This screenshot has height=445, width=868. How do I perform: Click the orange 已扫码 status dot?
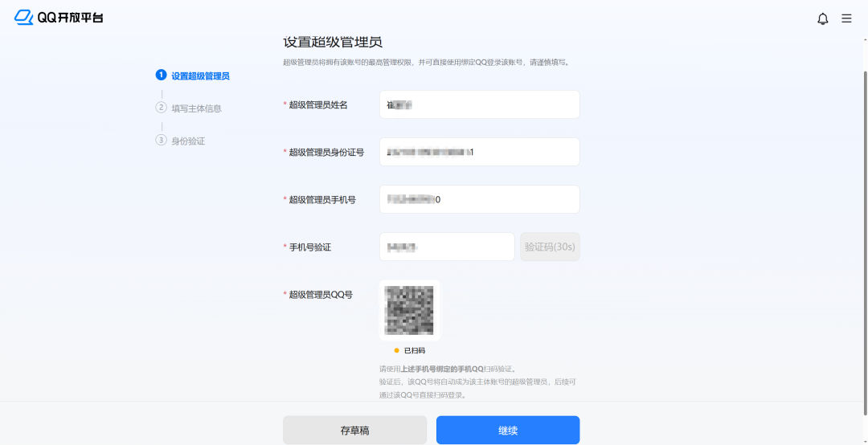click(x=396, y=351)
